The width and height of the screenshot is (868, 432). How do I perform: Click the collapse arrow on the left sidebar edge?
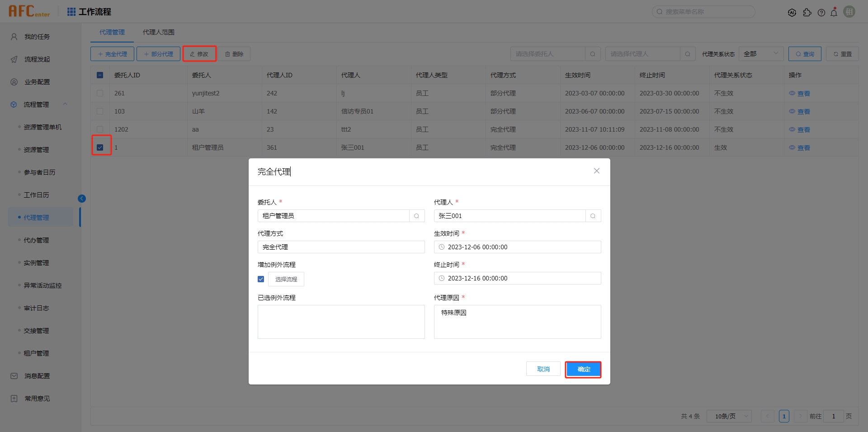(x=82, y=198)
